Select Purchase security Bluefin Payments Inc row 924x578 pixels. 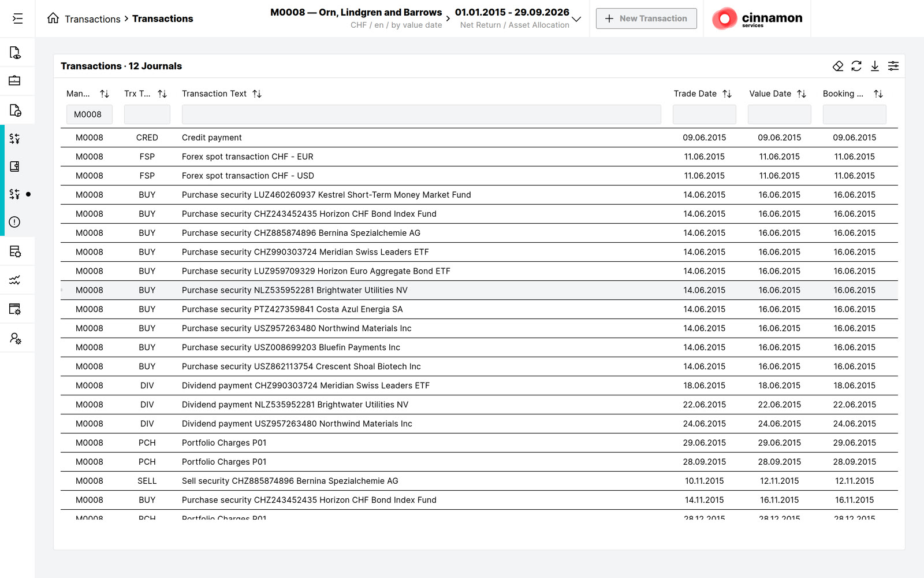[x=479, y=347]
